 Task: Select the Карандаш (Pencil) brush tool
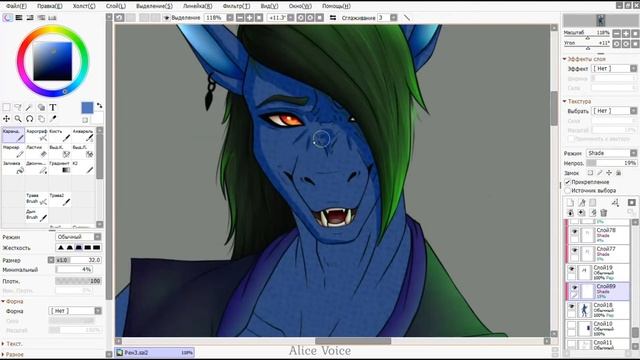tap(13, 135)
